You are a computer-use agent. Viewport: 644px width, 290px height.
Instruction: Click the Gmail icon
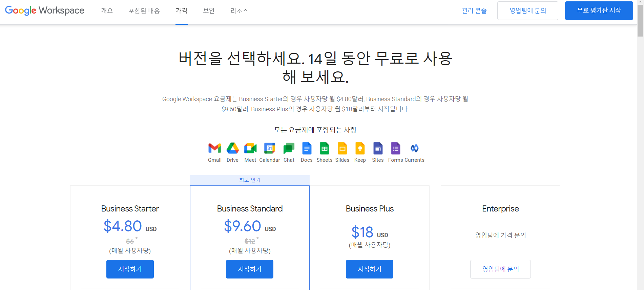pos(215,148)
